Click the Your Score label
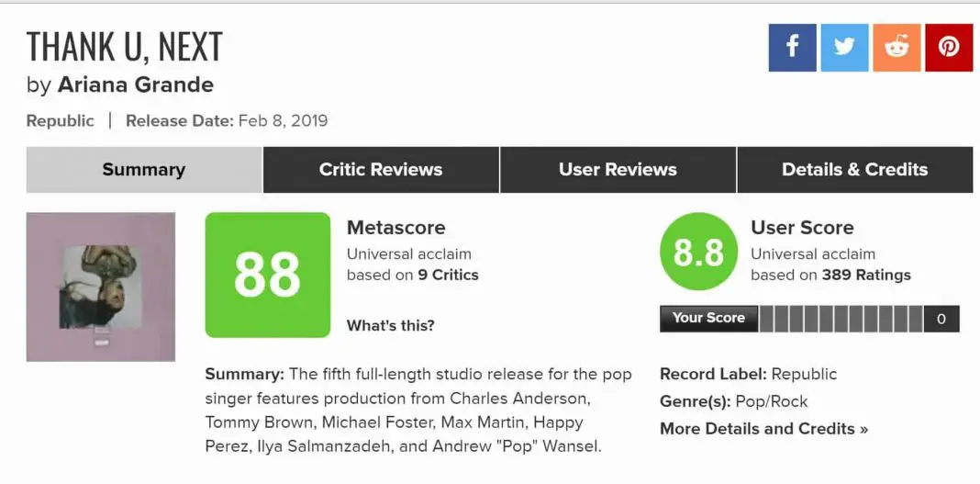This screenshot has width=980, height=484. click(708, 319)
